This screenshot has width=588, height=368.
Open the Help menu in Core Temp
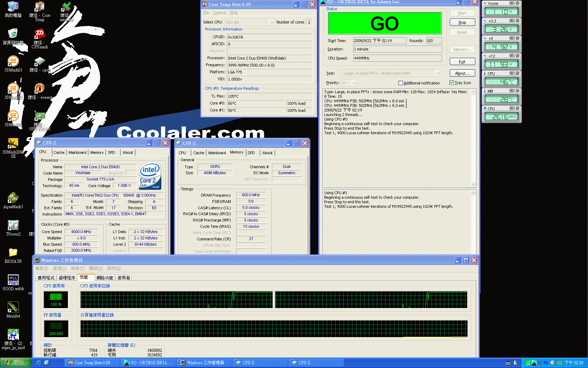(x=234, y=13)
